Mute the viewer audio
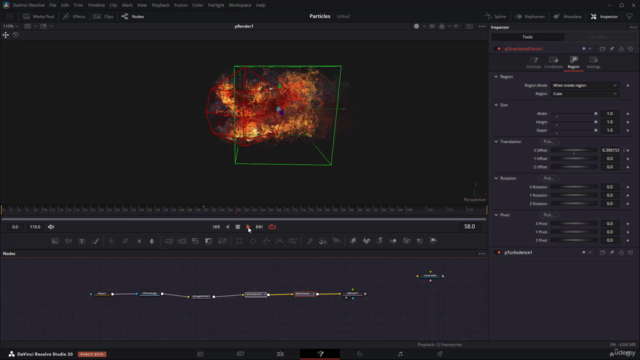The image size is (640, 360). pyautogui.click(x=51, y=227)
